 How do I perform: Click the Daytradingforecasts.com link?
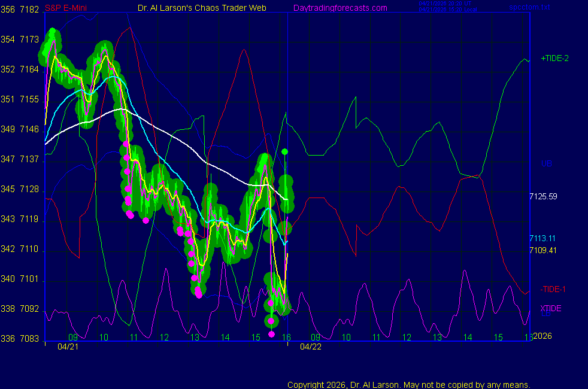tap(340, 8)
